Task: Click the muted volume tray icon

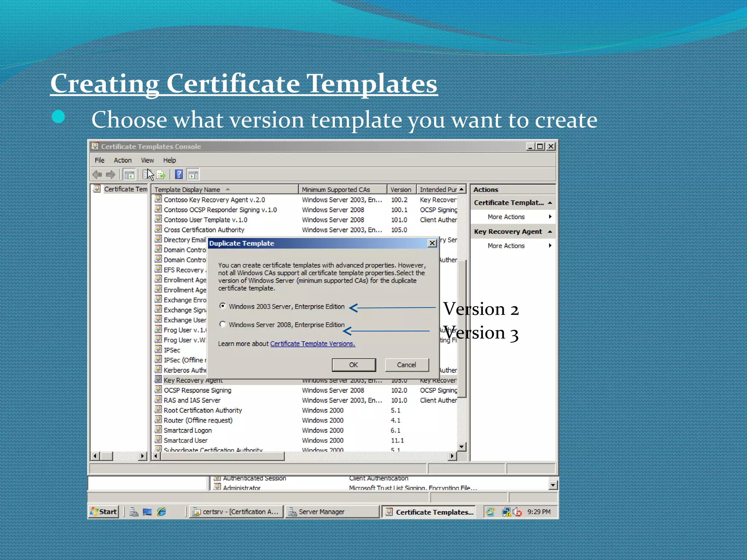Action: click(517, 512)
